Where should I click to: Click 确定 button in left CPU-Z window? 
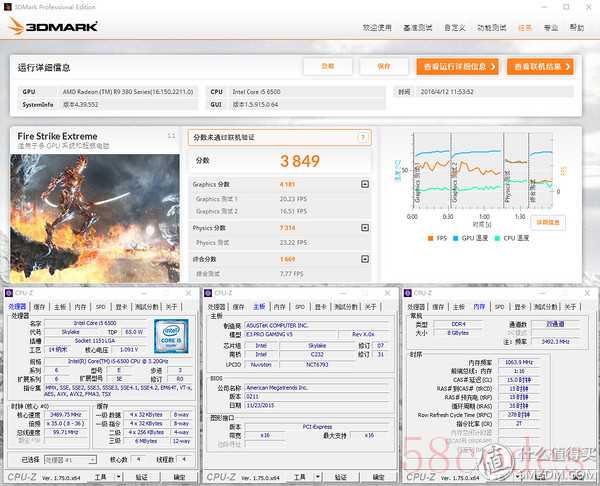coord(179,477)
